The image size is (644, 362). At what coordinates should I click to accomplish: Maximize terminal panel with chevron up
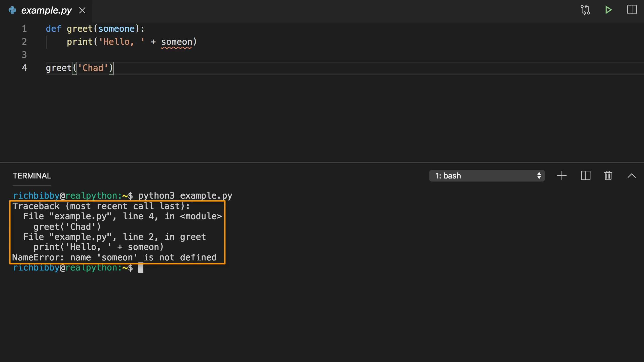point(631,175)
